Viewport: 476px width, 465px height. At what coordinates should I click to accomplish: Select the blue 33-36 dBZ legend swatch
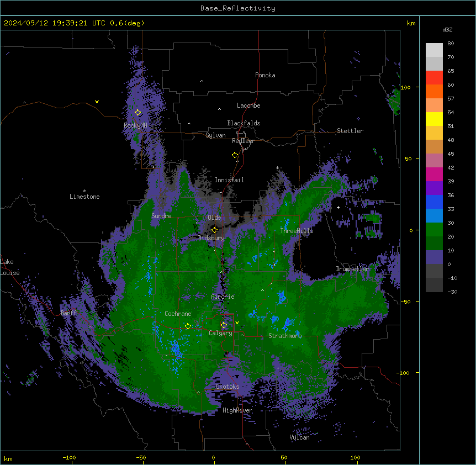tap(434, 202)
